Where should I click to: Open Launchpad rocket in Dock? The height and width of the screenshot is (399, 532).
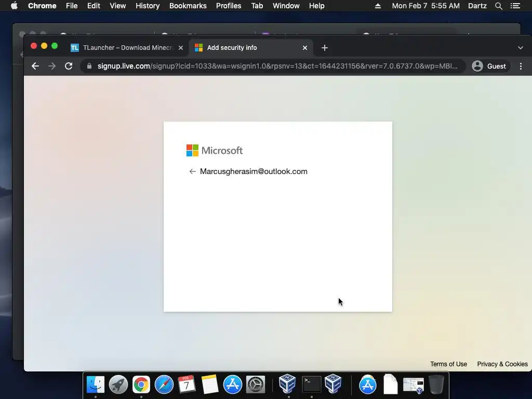tap(118, 384)
